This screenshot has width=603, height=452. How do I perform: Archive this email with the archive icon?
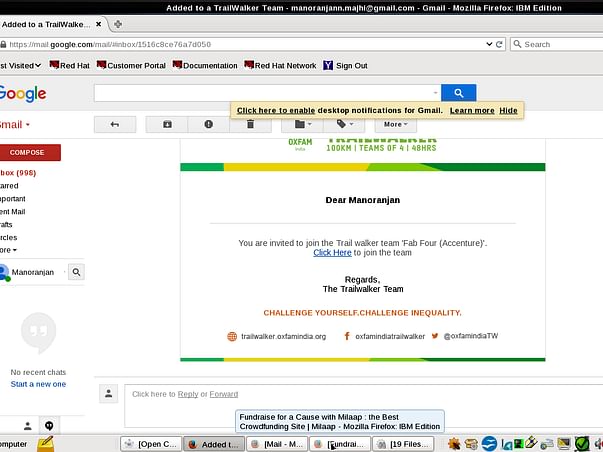(x=167, y=124)
